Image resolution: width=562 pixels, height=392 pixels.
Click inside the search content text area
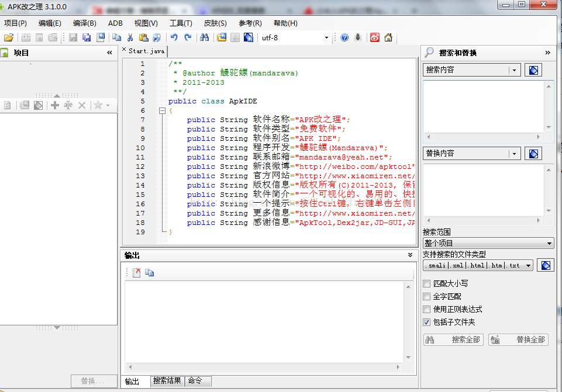point(484,107)
